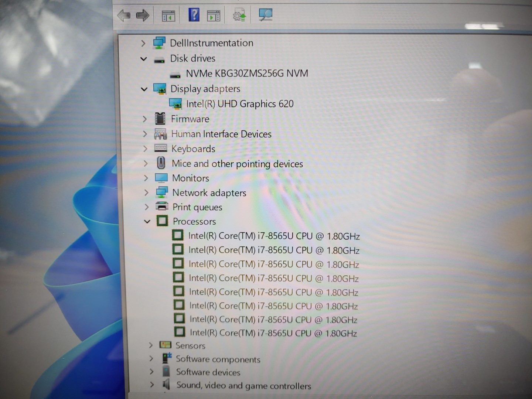
Task: Select the Display adapters label
Action: click(x=205, y=89)
